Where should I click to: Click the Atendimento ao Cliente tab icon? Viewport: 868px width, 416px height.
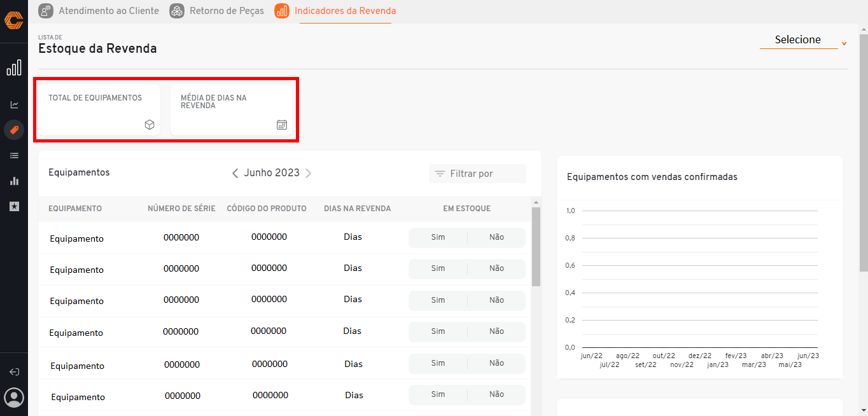46,11
